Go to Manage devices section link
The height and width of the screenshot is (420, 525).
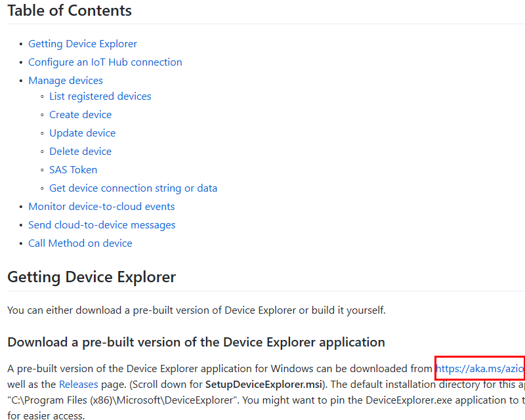pos(66,81)
